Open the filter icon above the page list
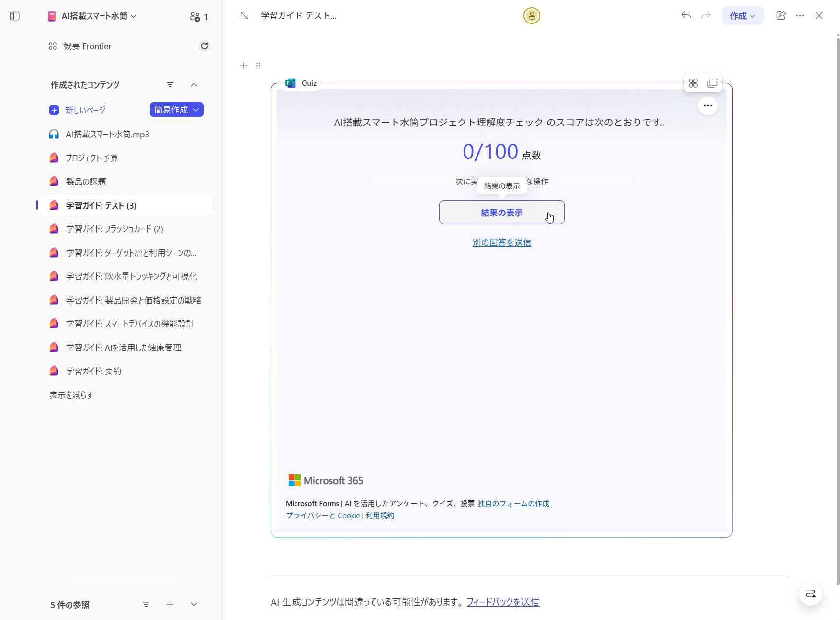The image size is (840, 620). (x=170, y=85)
